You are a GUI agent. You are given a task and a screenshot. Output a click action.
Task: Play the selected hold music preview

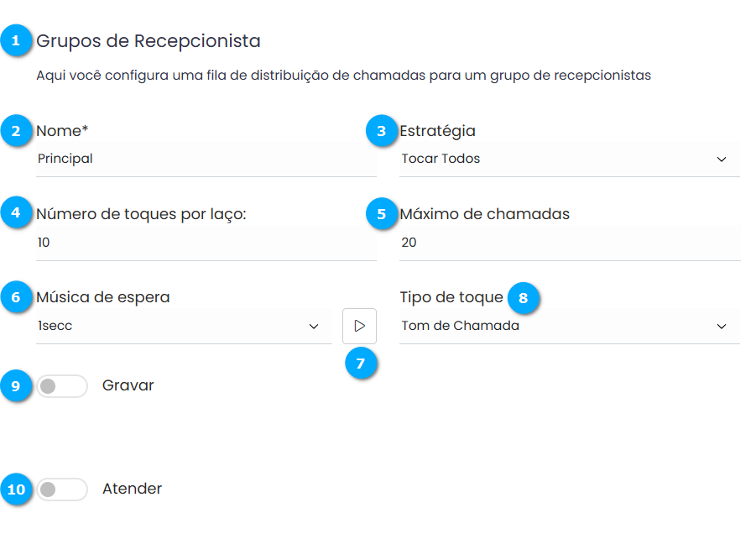click(x=359, y=326)
